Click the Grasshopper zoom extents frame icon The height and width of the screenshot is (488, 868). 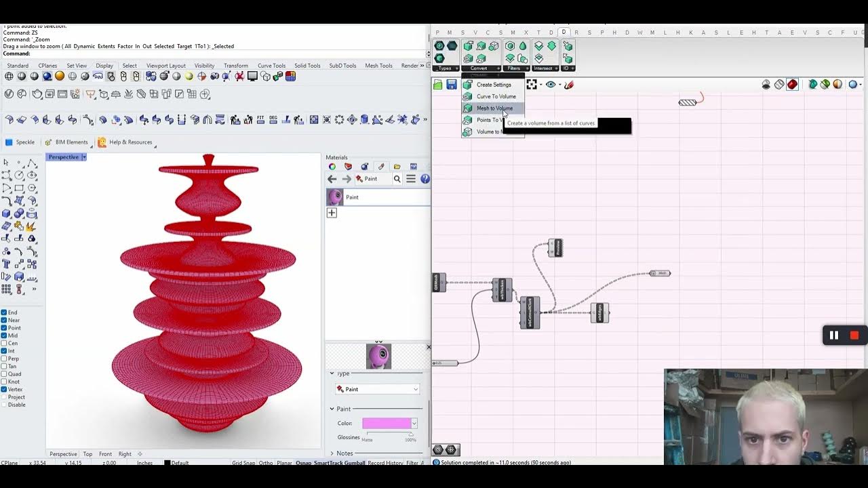coord(532,85)
